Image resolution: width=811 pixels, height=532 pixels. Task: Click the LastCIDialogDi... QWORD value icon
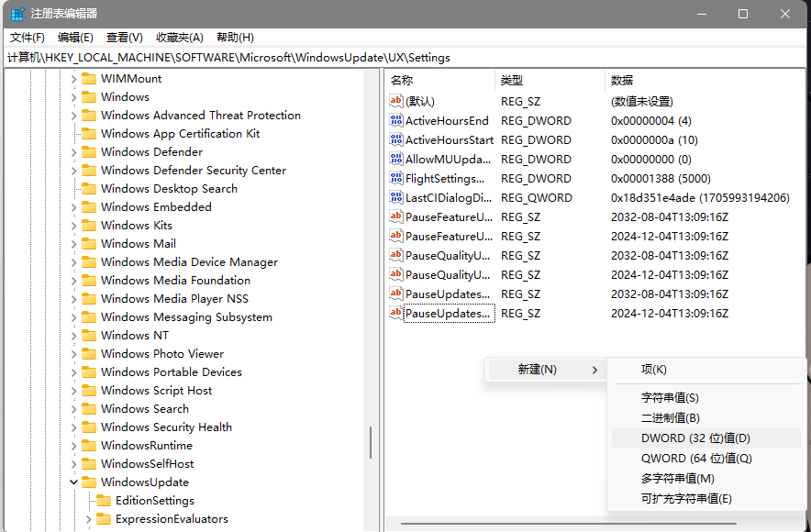click(x=396, y=197)
